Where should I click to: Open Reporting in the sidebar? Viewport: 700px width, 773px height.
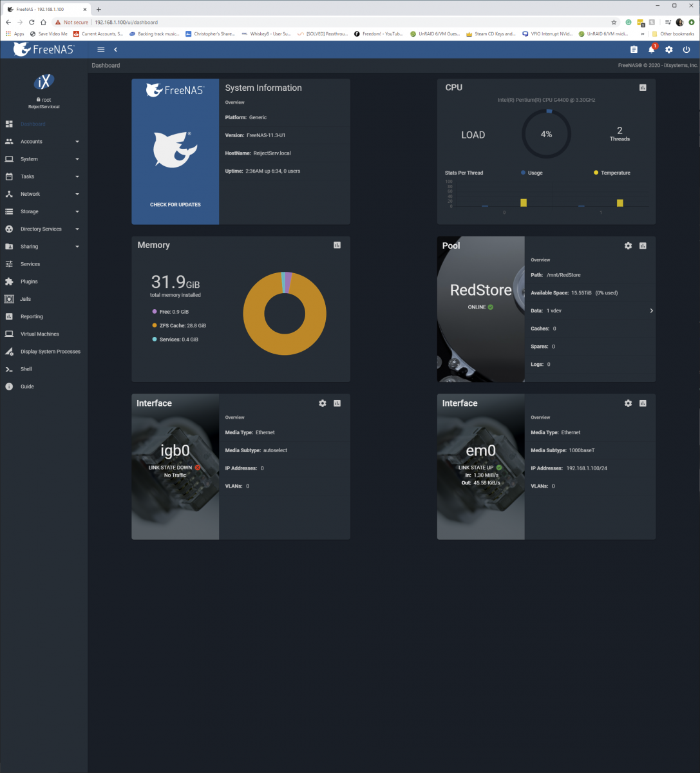44,316
